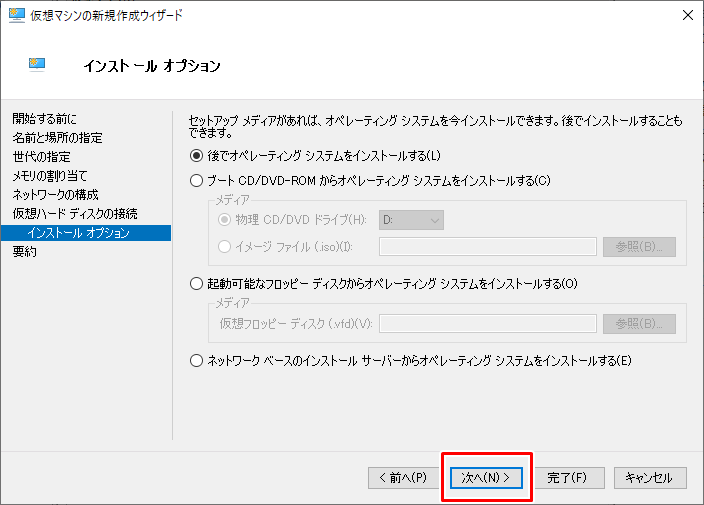
Task: Select 後でオペレーティング システムをインストールする radio button
Action: click(x=196, y=155)
